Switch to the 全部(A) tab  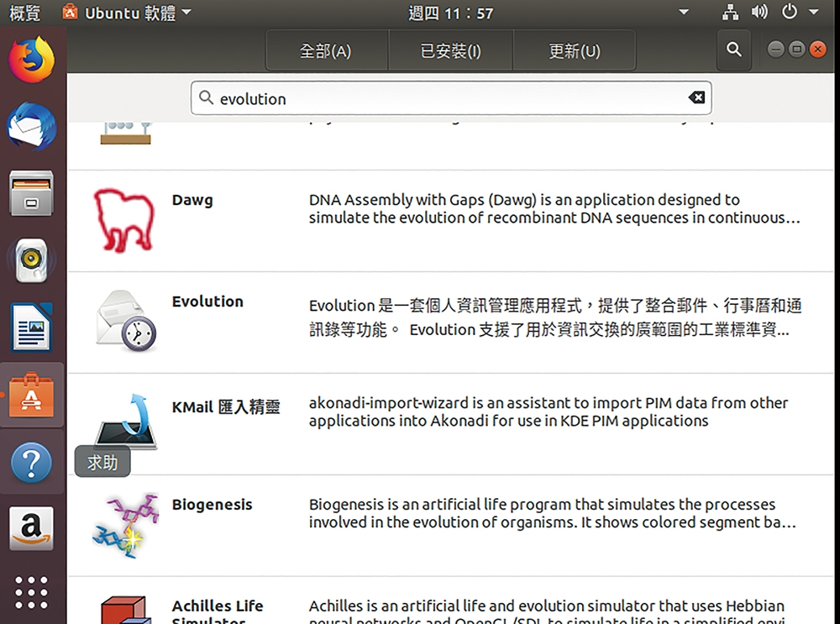(326, 50)
